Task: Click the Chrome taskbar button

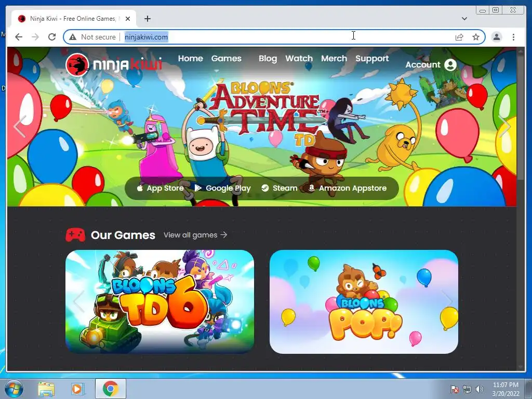Action: tap(111, 389)
